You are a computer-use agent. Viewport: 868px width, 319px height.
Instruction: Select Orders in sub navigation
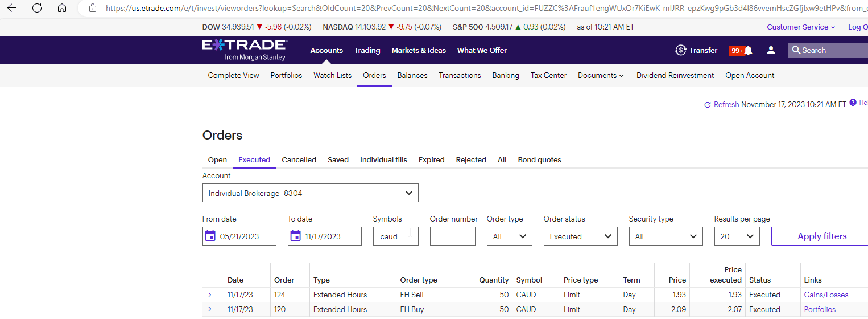tap(374, 75)
